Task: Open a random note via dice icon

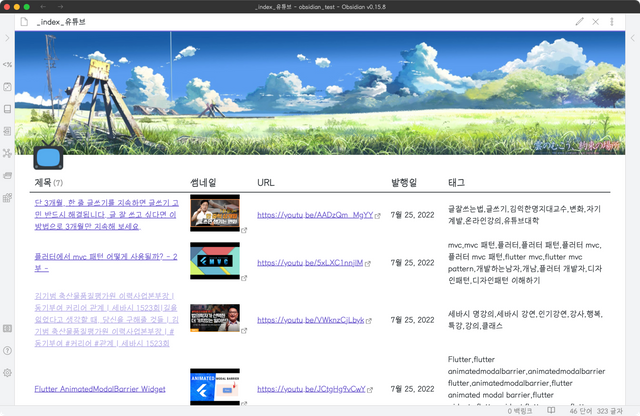Action: coord(7,87)
